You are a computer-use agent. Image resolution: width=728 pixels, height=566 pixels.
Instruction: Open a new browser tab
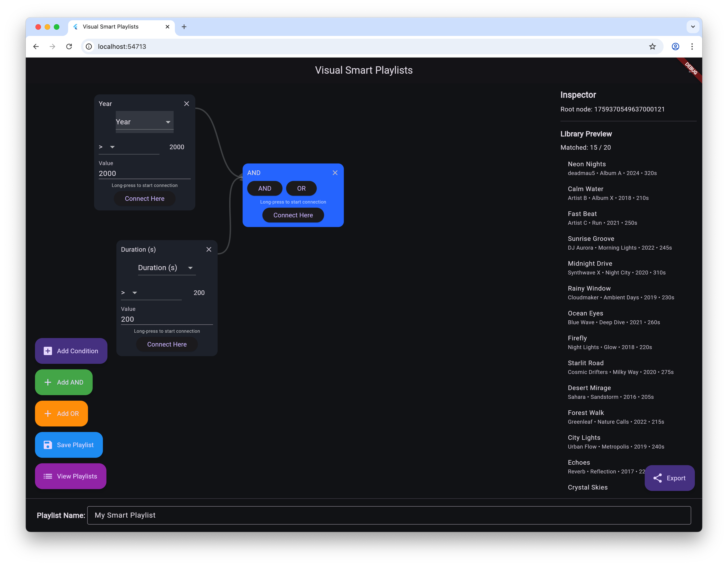[184, 27]
